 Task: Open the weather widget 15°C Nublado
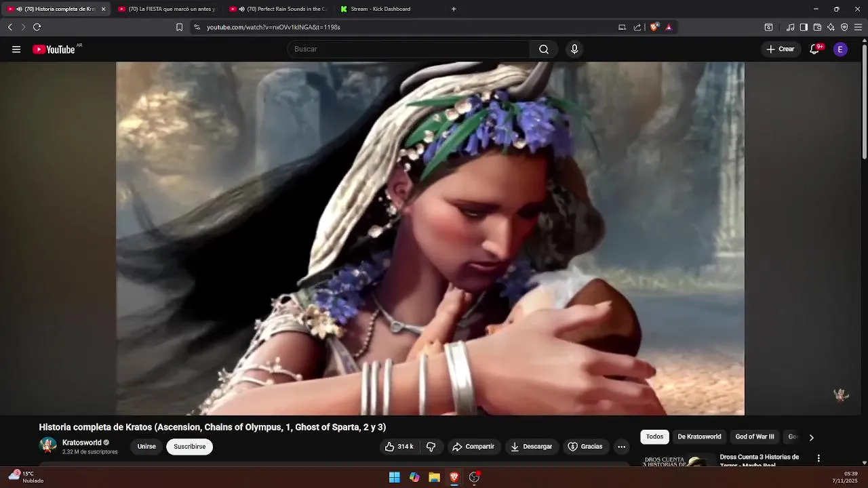click(x=26, y=477)
